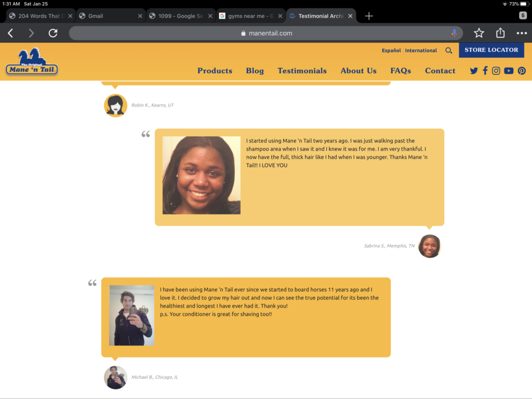Open the site search magnifier icon
This screenshot has height=399, width=532.
tap(448, 50)
